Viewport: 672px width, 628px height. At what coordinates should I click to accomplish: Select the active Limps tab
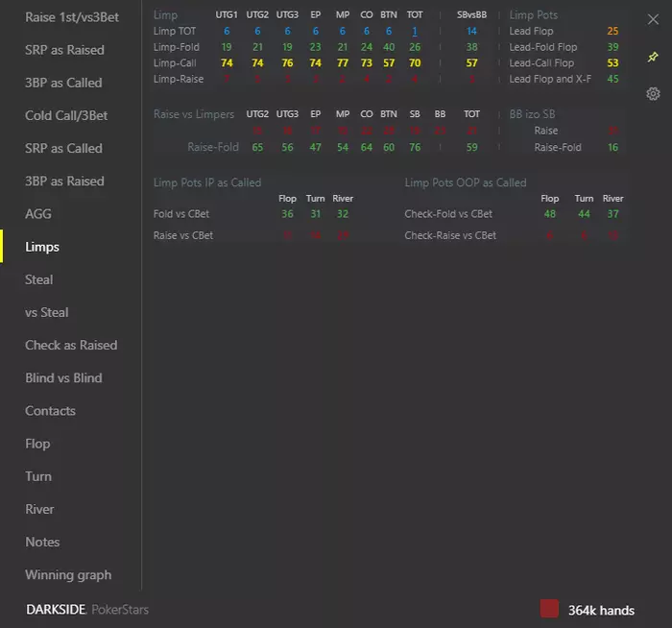pos(42,247)
